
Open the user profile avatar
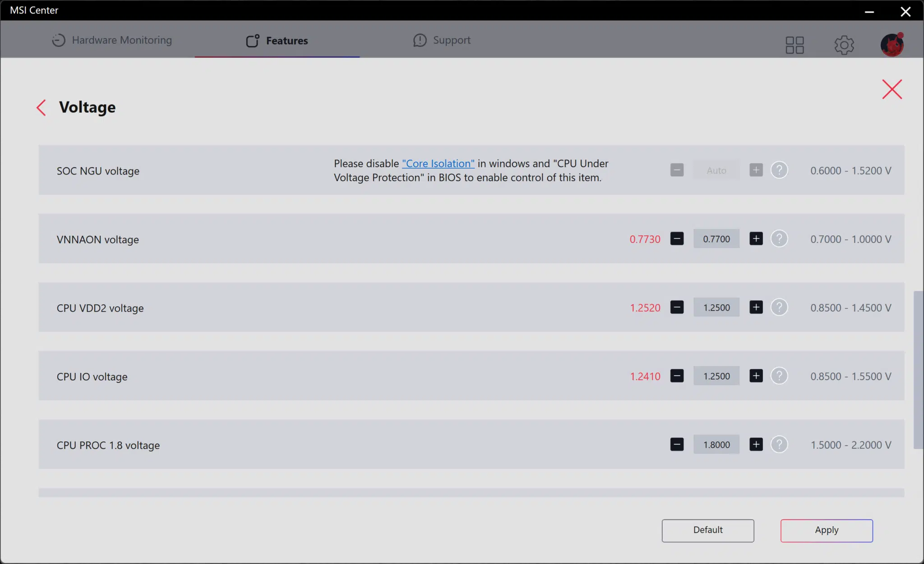[x=892, y=45]
